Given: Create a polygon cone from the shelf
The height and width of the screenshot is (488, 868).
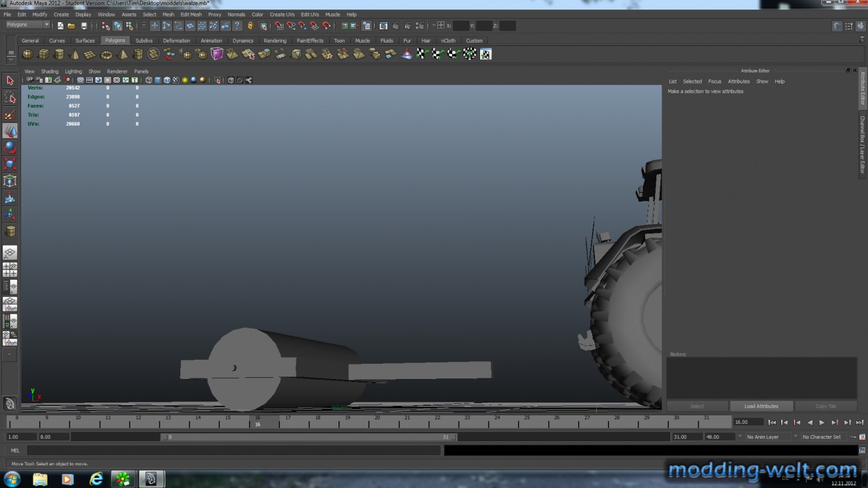Looking at the screenshot, I should pyautogui.click(x=75, y=54).
